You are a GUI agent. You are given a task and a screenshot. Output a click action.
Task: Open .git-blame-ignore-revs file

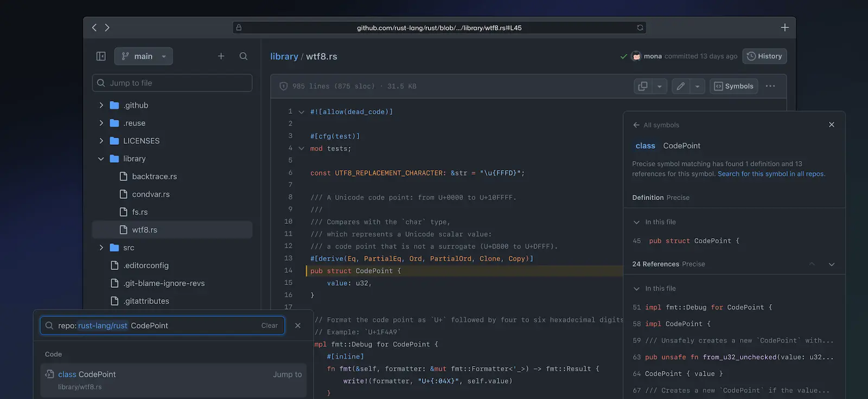pyautogui.click(x=164, y=284)
